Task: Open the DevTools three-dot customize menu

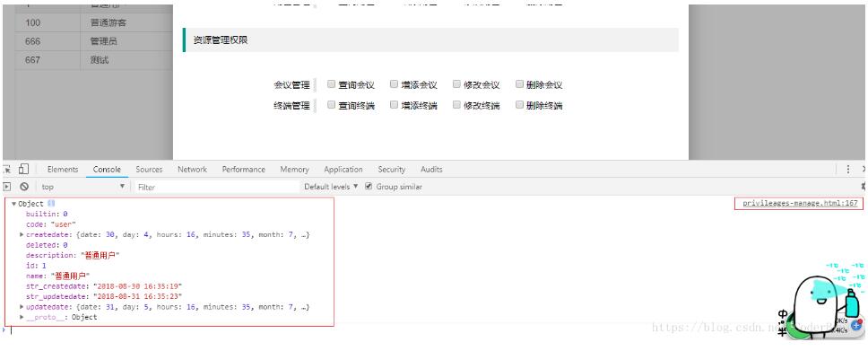Action: coord(848,169)
